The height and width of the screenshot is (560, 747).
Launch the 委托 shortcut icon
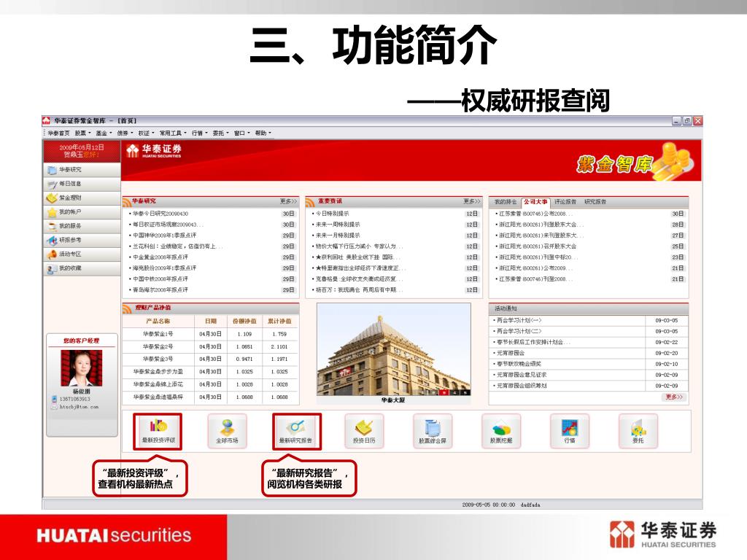pyautogui.click(x=638, y=432)
